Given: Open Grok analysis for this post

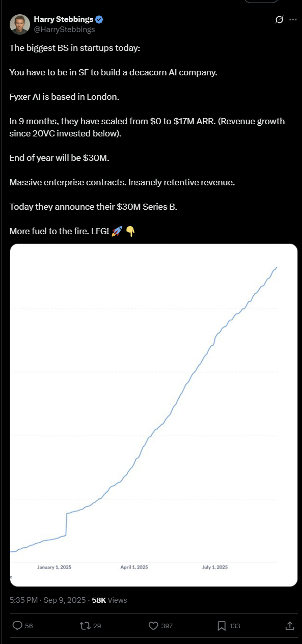Looking at the screenshot, I should tap(279, 19).
